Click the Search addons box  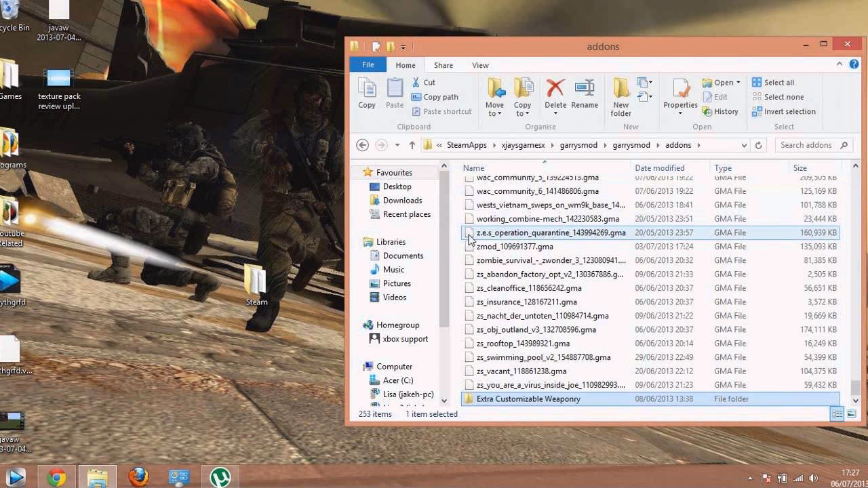pyautogui.click(x=813, y=145)
